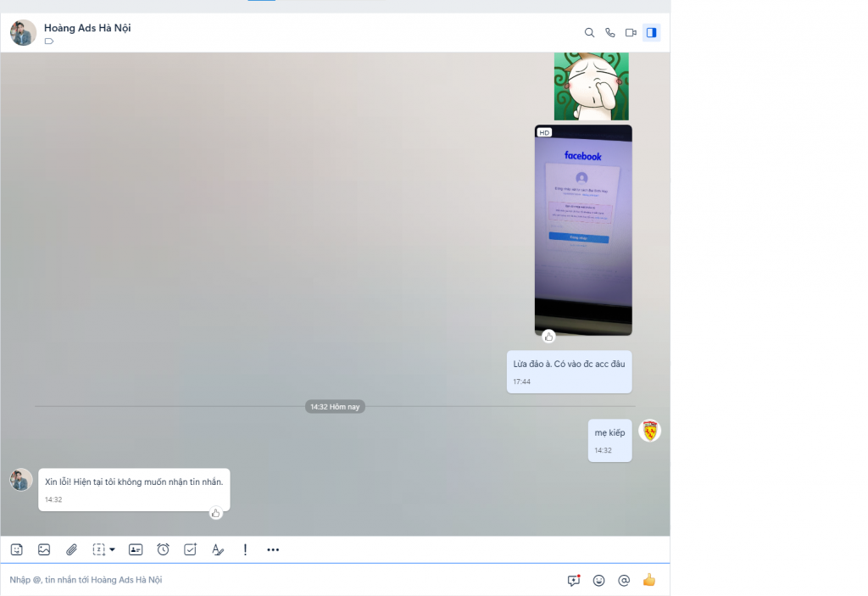Viewport: 868px width, 596px height.
Task: Search messages in this conversation
Action: [x=589, y=32]
